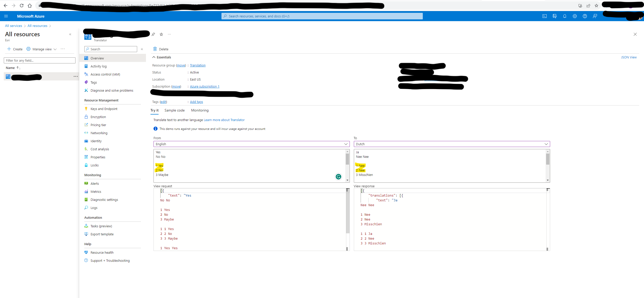The width and height of the screenshot is (644, 298).
Task: Pin the Translator resource to dashboard
Action: pos(153,34)
